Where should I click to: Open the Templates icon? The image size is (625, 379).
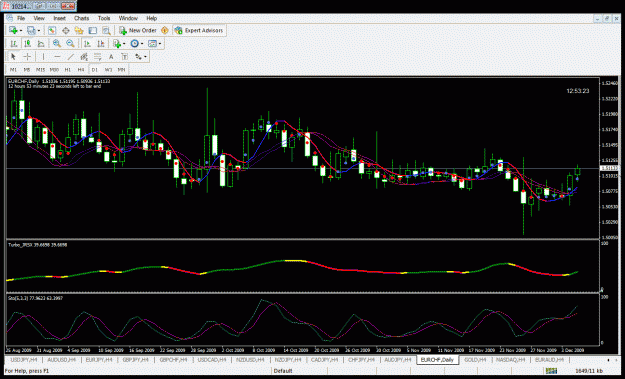pos(152,43)
